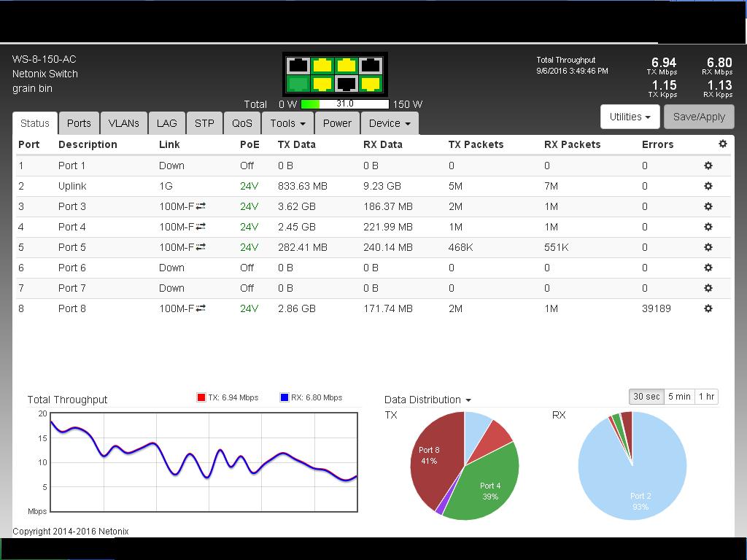The width and height of the screenshot is (747, 560).
Task: Expand the Device dropdown menu
Action: tap(389, 123)
